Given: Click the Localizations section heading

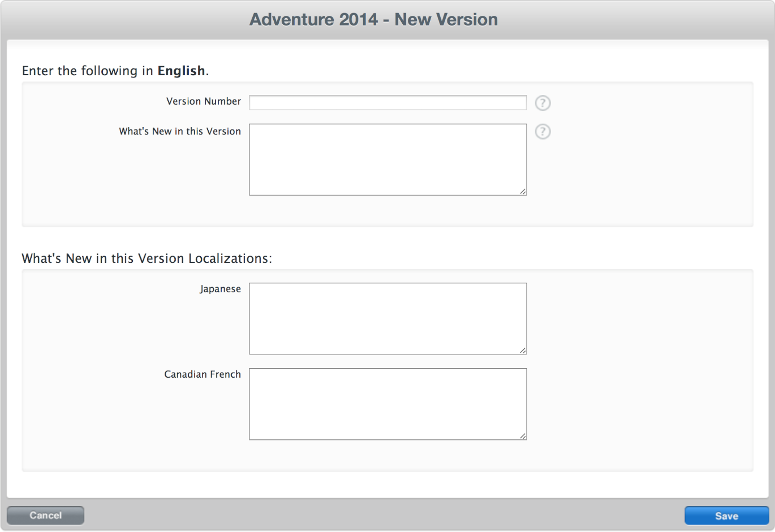Looking at the screenshot, I should click(147, 258).
